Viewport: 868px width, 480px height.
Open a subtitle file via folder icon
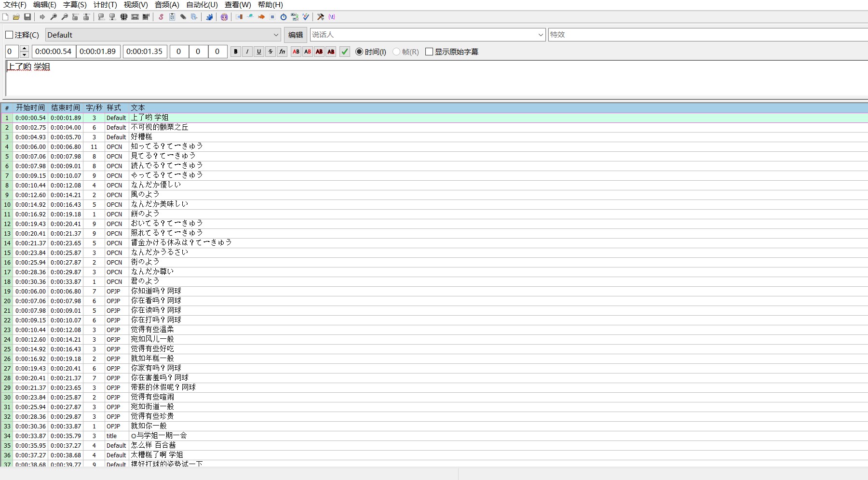16,17
